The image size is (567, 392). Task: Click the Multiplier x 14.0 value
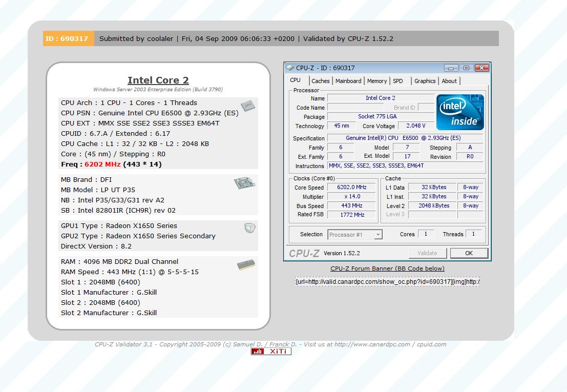pyautogui.click(x=352, y=197)
